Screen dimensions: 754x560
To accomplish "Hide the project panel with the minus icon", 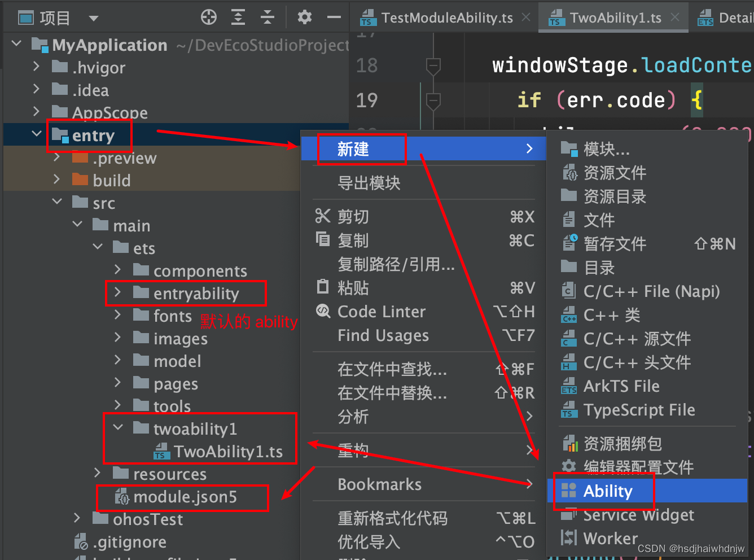I will click(334, 17).
